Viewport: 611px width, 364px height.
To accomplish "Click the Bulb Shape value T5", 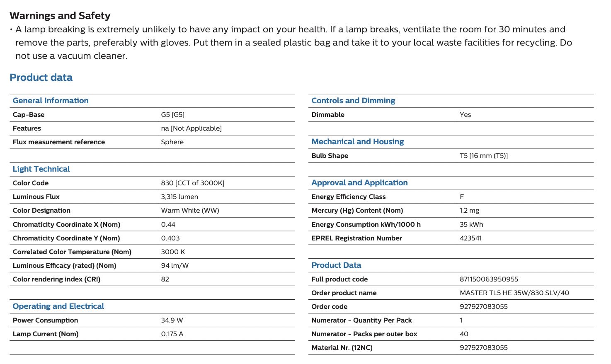I will pos(483,156).
